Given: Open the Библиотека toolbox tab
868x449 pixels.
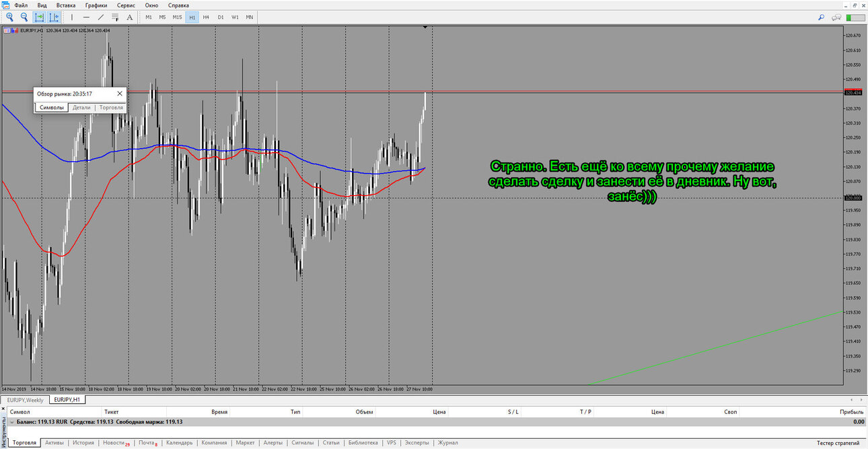Looking at the screenshot, I should click(363, 443).
